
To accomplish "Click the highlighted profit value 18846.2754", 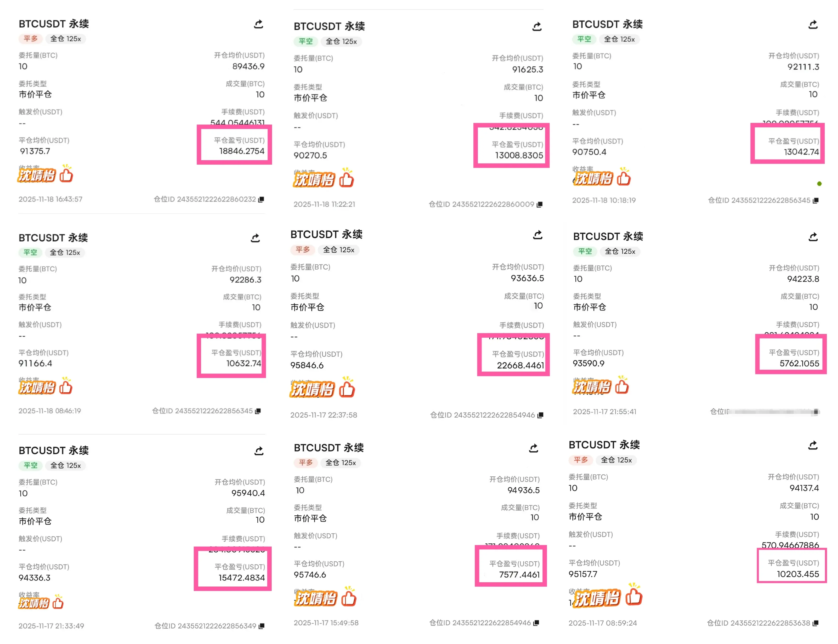I will pos(242,151).
